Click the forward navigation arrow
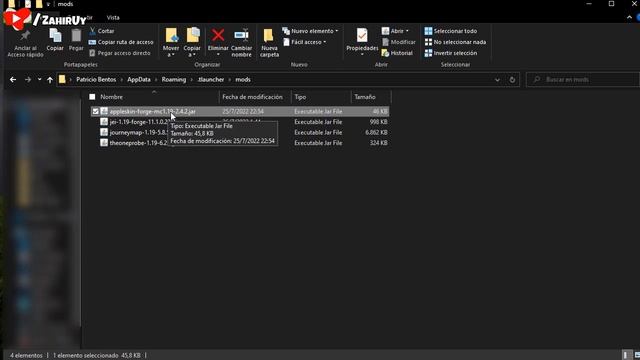640x360 pixels. pyautogui.click(x=28, y=80)
